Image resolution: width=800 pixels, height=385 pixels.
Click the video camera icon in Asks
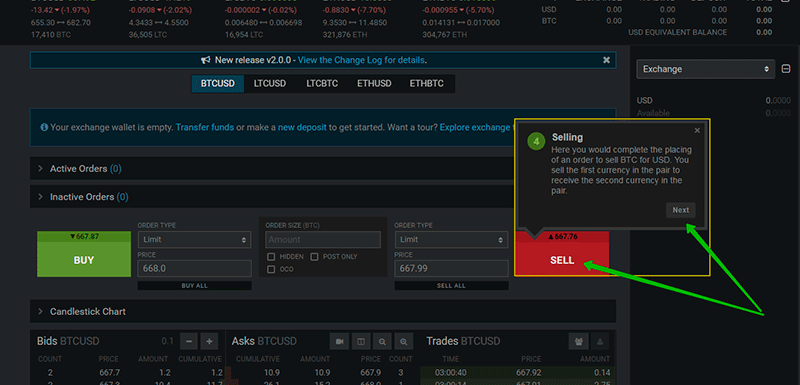[x=339, y=341]
